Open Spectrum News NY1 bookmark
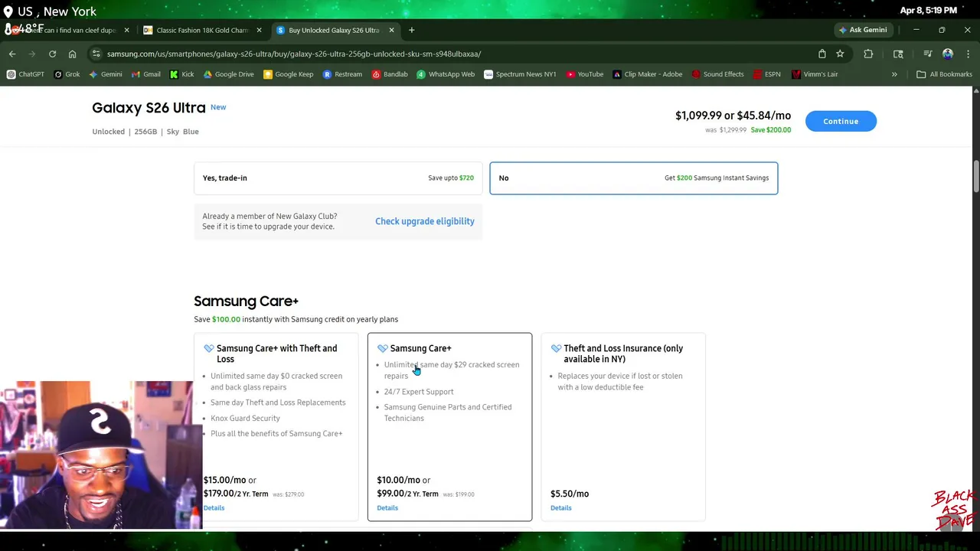980x551 pixels. 520,74
